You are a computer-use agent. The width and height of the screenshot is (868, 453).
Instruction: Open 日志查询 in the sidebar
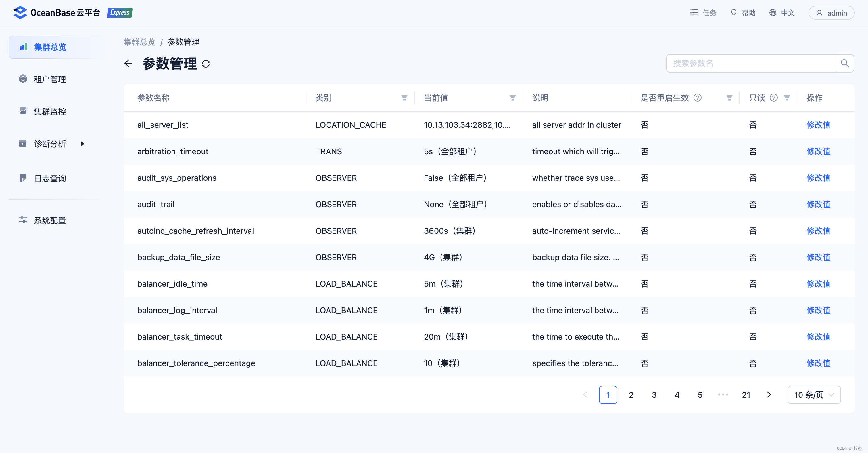(x=50, y=178)
